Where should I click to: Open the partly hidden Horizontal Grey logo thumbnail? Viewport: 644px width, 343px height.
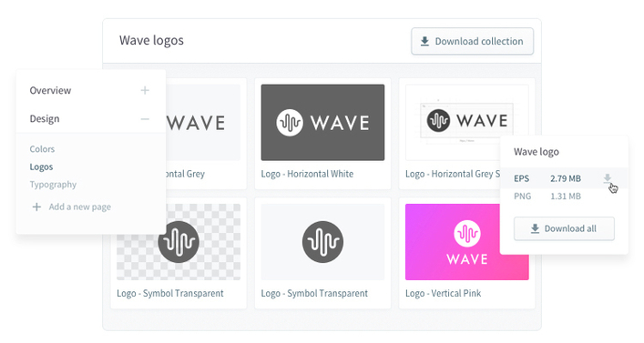point(203,122)
